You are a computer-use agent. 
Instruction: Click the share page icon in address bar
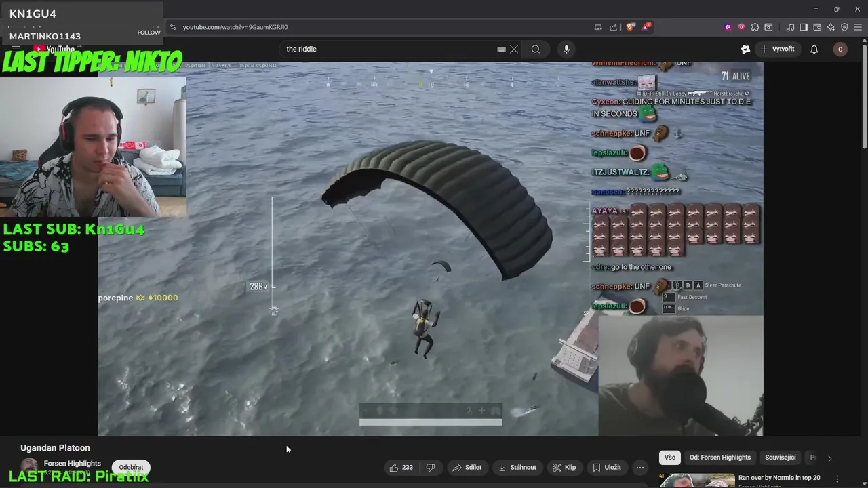614,27
